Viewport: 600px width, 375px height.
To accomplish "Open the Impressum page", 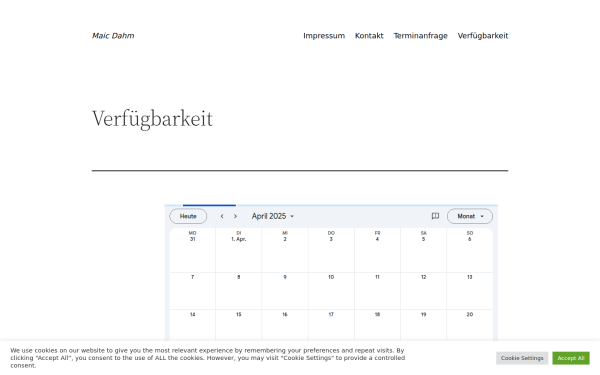I will point(324,36).
